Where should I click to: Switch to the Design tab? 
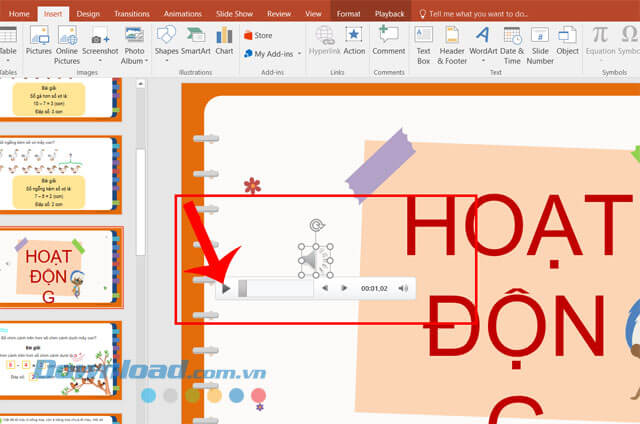coord(88,14)
